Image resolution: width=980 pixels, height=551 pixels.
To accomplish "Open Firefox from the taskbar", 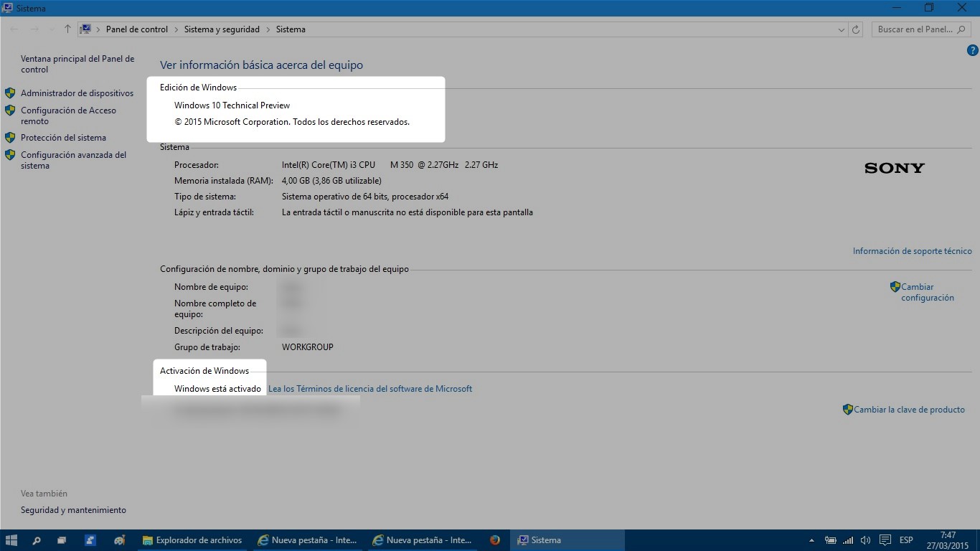I will coord(495,540).
